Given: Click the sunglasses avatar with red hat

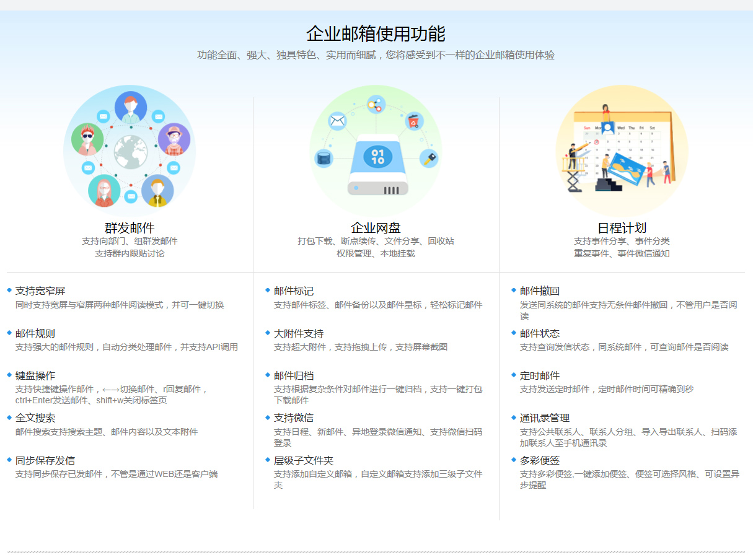Looking at the screenshot, I should (87, 139).
